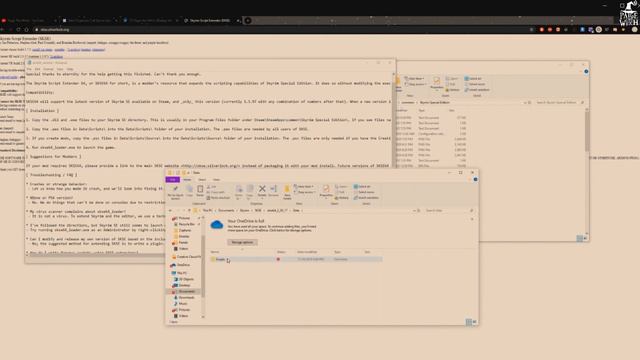
Task: Open a new browser tab
Action: coord(248,20)
